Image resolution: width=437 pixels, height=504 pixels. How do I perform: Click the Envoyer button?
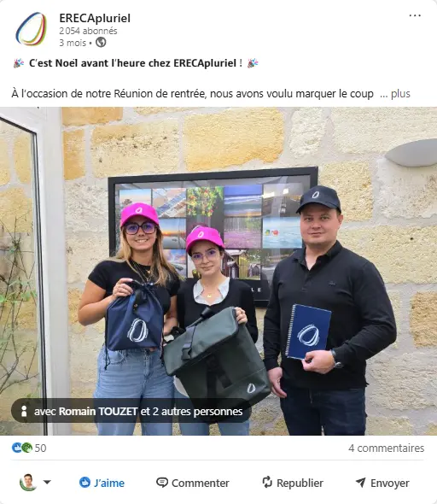[382, 483]
